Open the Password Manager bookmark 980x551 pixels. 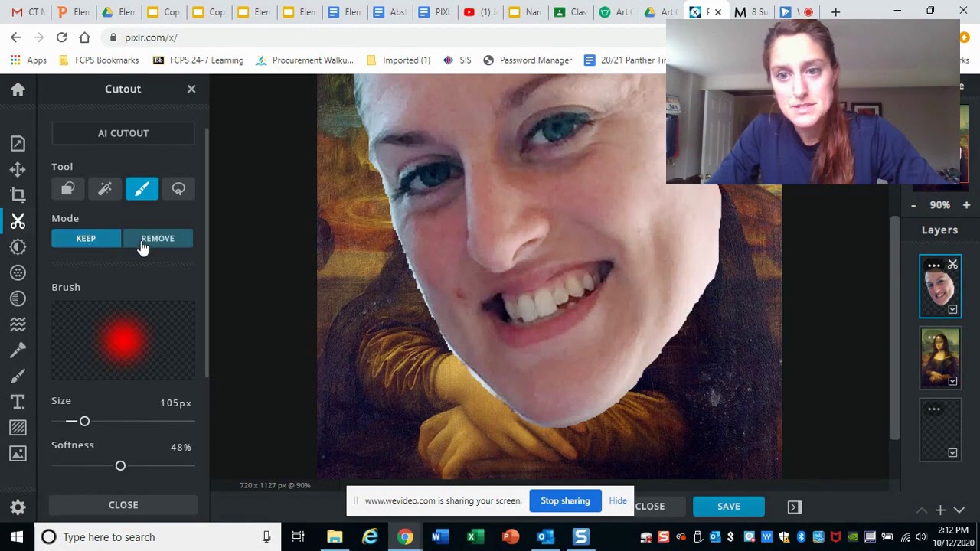pos(528,60)
